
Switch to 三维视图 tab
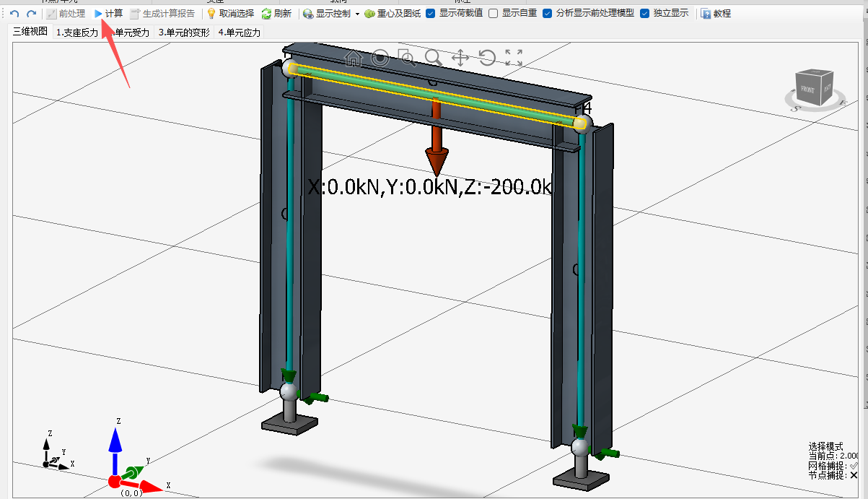[30, 32]
